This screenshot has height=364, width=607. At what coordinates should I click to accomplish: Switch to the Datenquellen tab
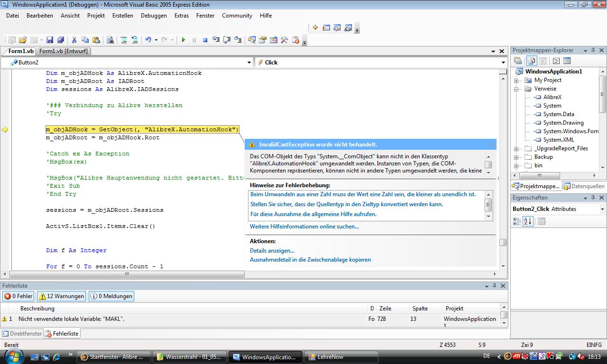[x=583, y=186]
